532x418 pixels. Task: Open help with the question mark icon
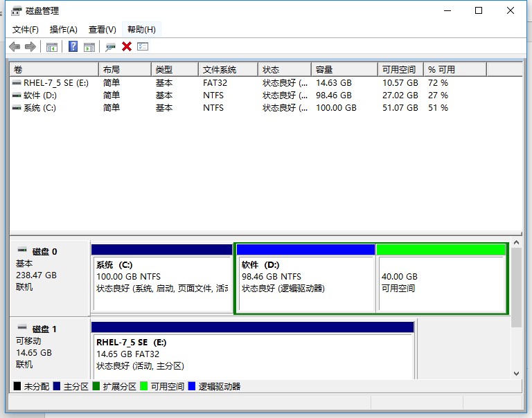[x=73, y=46]
